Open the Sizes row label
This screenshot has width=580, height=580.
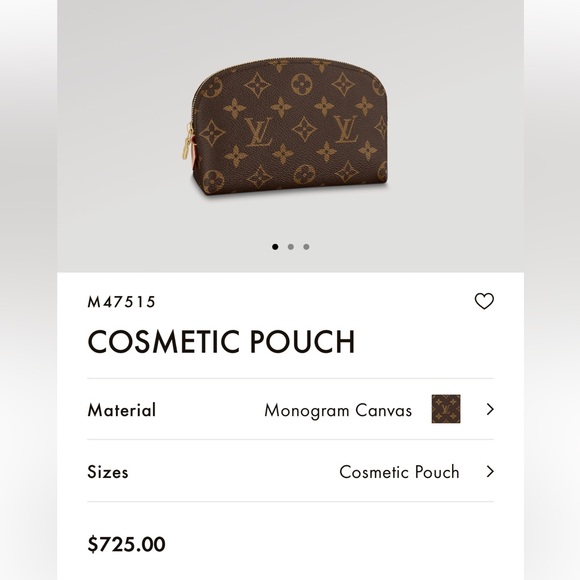[x=108, y=472]
